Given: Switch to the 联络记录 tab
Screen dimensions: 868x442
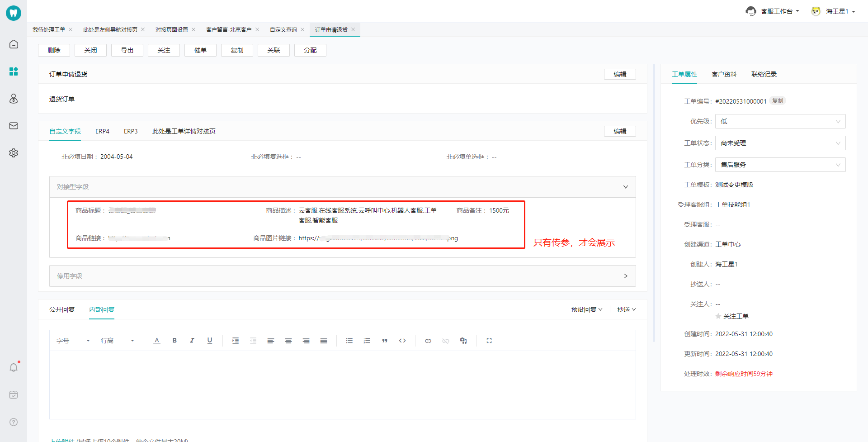Looking at the screenshot, I should pos(764,74).
